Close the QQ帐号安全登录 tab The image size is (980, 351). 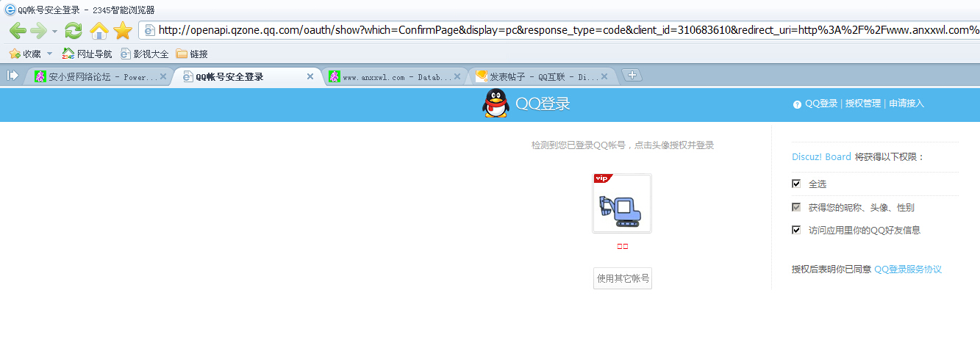click(x=310, y=76)
